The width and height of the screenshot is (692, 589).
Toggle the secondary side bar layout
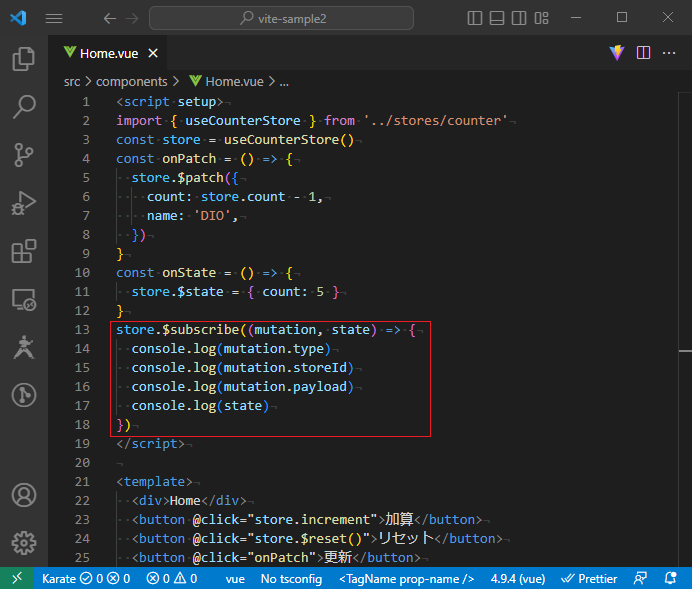(519, 18)
